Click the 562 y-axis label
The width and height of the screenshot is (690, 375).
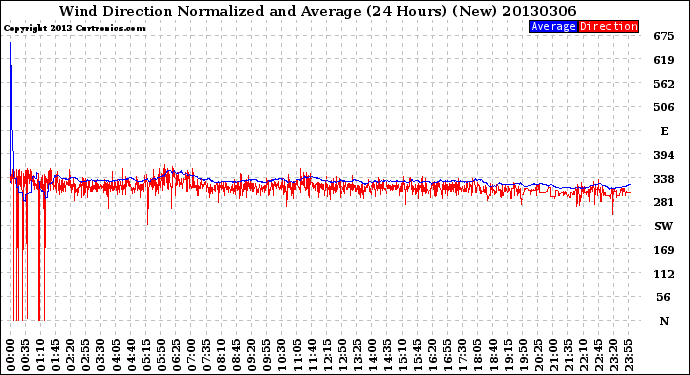664,84
